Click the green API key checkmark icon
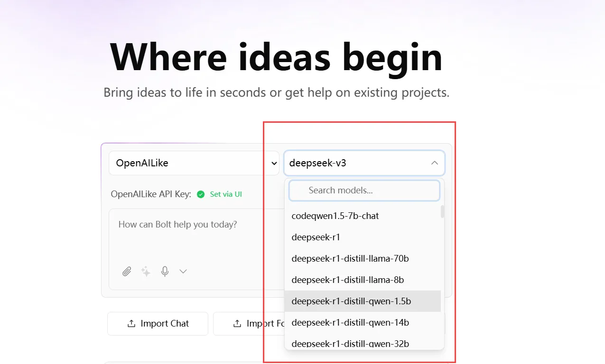The height and width of the screenshot is (364, 605). tap(201, 194)
